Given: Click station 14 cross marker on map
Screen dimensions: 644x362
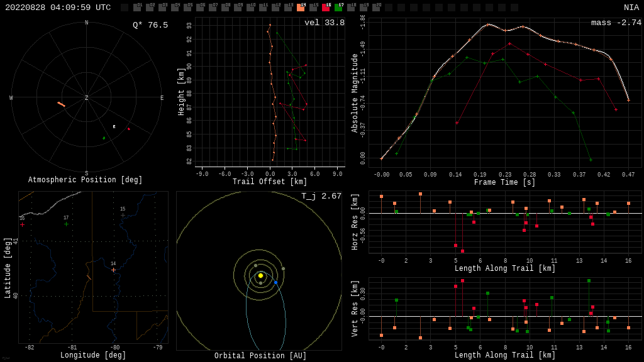Looking at the screenshot, I should click(x=113, y=270).
